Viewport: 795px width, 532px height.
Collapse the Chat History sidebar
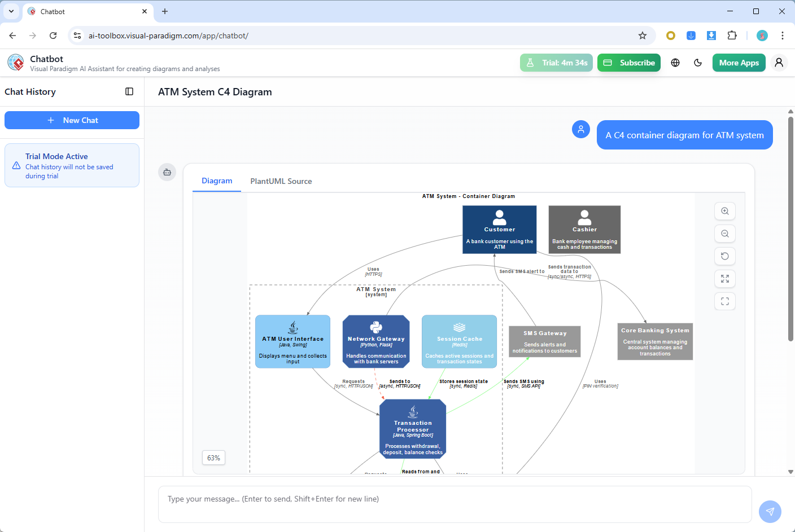(130, 91)
